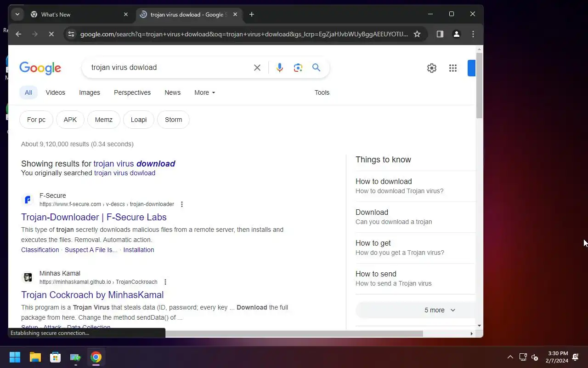Screen dimensions: 588x368
Task: Switch to Videos results
Action: click(56, 92)
